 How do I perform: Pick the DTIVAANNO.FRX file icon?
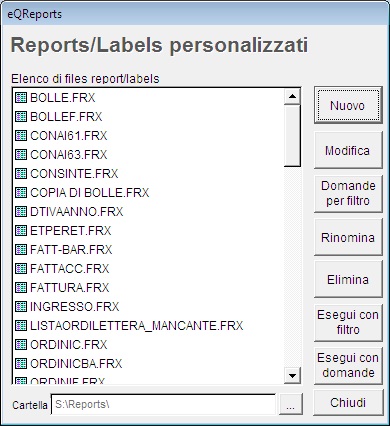[21, 212]
